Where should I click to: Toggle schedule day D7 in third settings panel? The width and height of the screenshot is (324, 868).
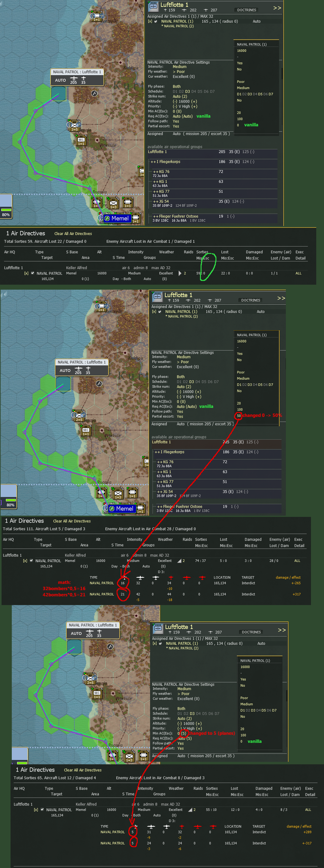pyautogui.click(x=217, y=714)
